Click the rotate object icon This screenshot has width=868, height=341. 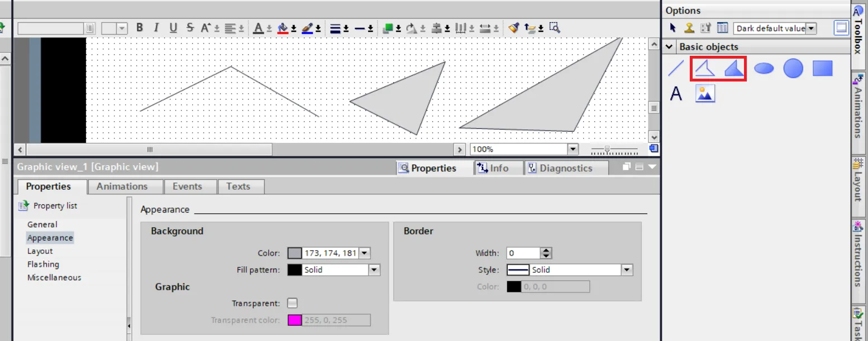(x=411, y=28)
